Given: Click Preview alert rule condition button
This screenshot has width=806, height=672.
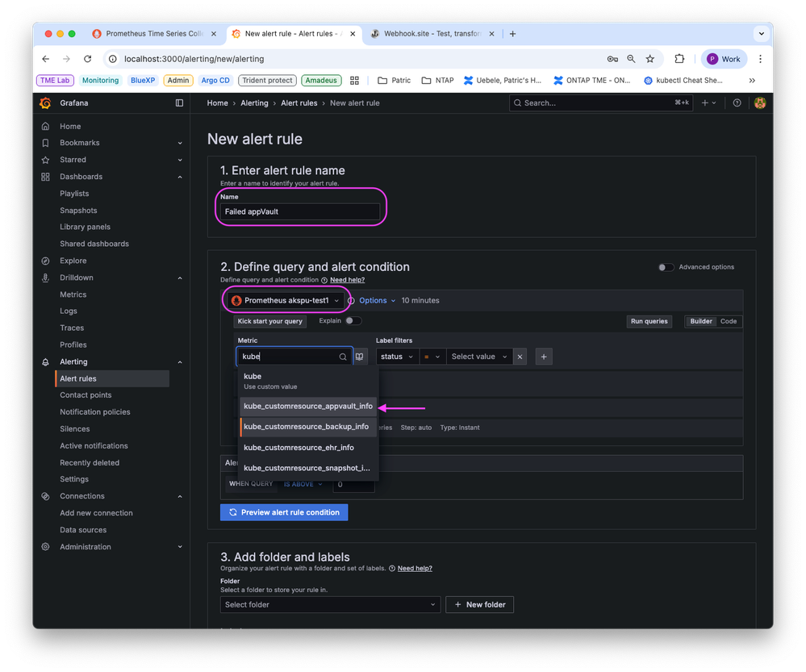Looking at the screenshot, I should point(284,512).
